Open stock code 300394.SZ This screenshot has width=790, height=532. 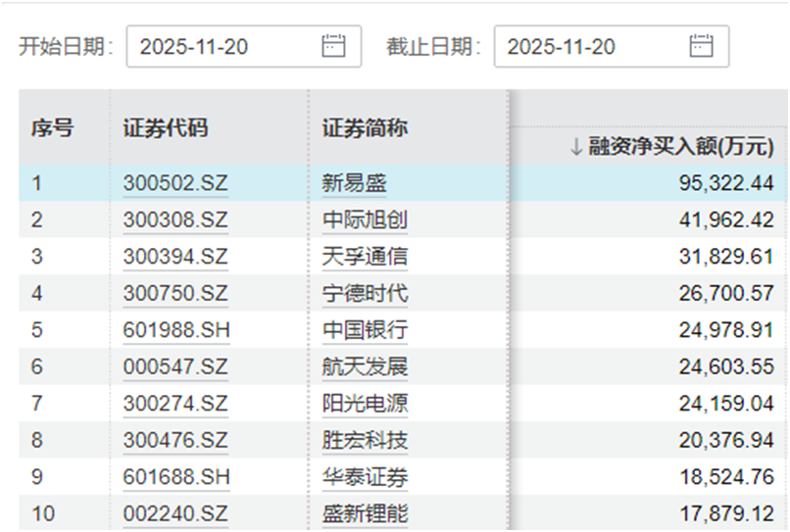pos(175,257)
